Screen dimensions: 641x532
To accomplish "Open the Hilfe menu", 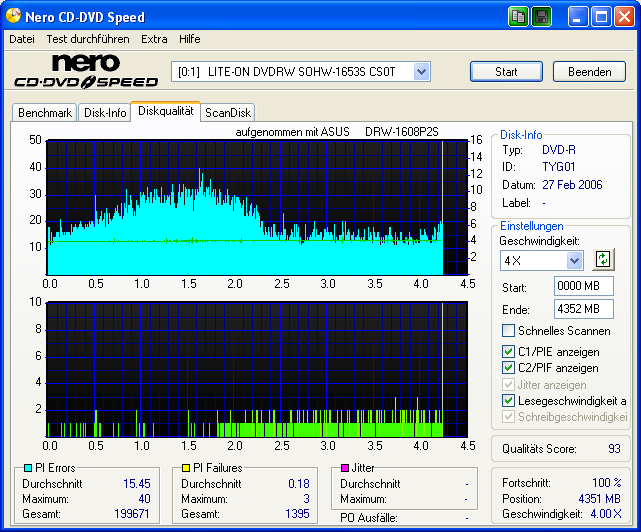I will [x=190, y=39].
